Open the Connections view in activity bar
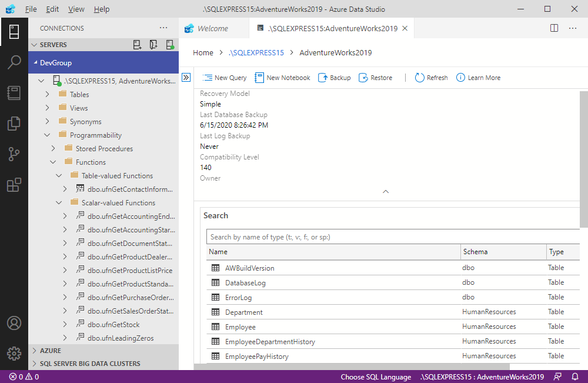The width and height of the screenshot is (588, 383). tap(14, 32)
